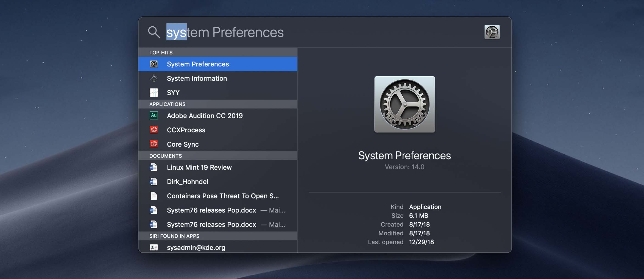Open Containers Pose Threat To Open S... document
Viewport: 644px width, 279px height.
pyautogui.click(x=222, y=196)
